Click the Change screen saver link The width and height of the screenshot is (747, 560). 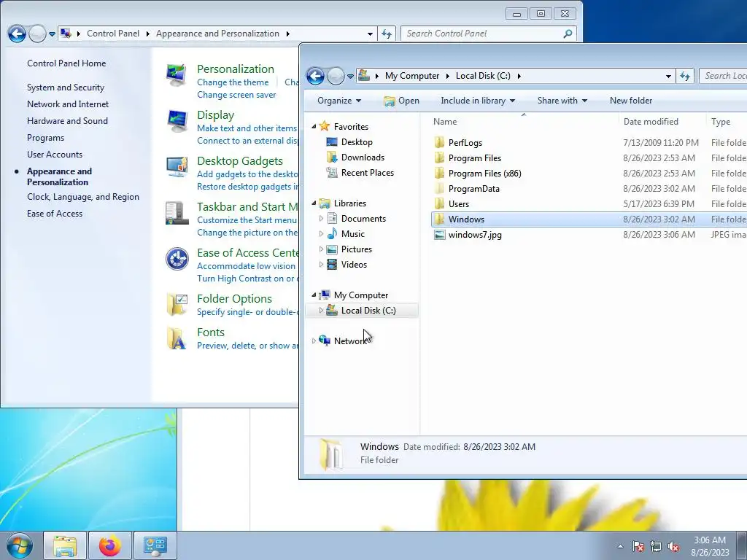[236, 95]
